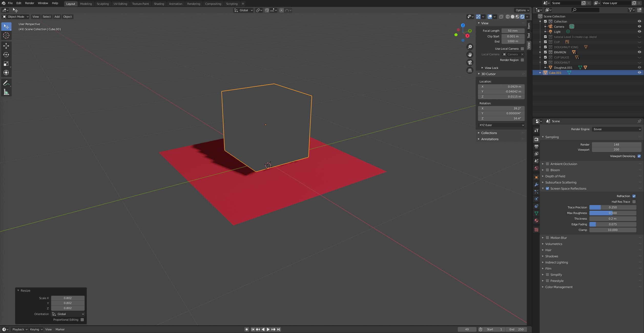The image size is (644, 333).
Task: Toggle camera view icon in viewport
Action: [470, 63]
